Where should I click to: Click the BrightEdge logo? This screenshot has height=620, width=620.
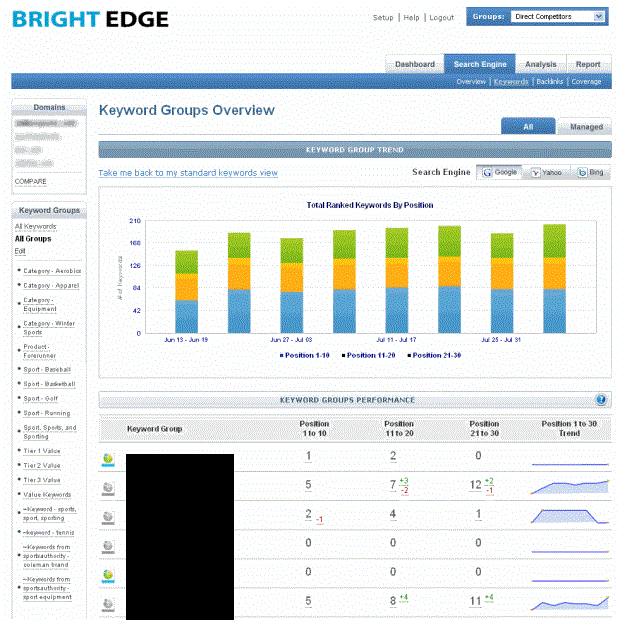point(91,19)
